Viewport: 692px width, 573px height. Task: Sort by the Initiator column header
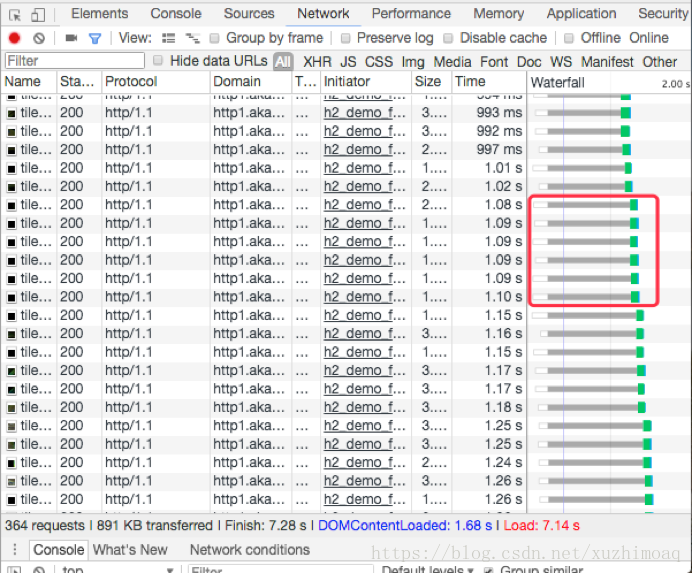pyautogui.click(x=365, y=82)
